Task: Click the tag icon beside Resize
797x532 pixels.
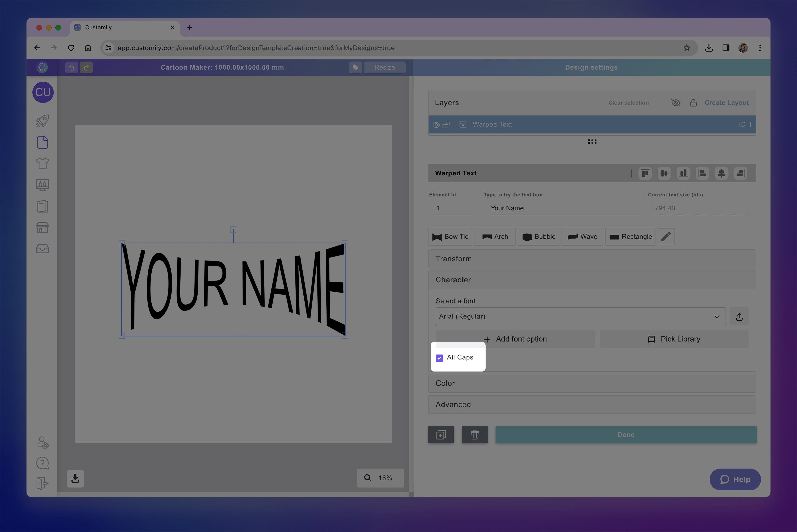Action: 355,67
